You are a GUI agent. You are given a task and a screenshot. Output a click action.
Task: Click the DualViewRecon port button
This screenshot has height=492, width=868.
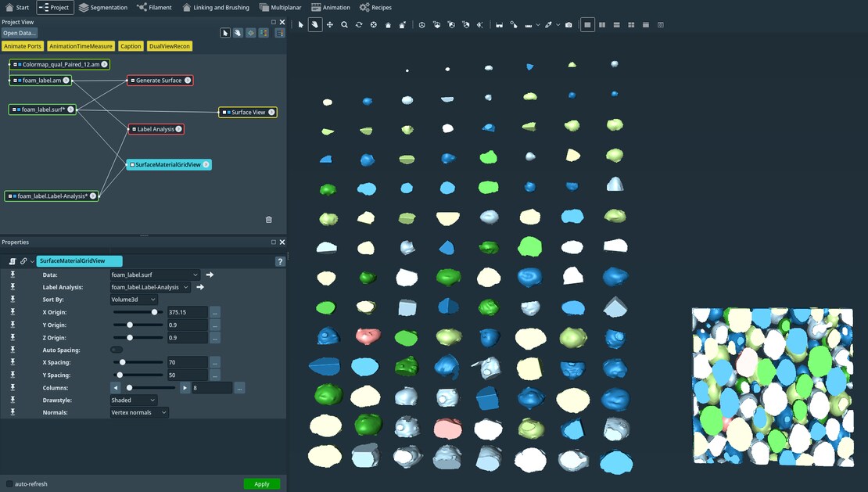169,45
